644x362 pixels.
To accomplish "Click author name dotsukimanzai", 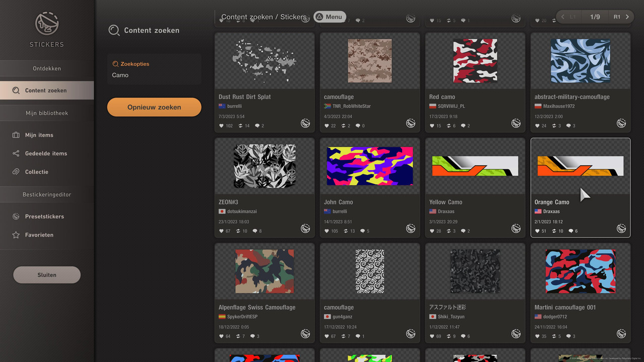I will [x=242, y=212].
